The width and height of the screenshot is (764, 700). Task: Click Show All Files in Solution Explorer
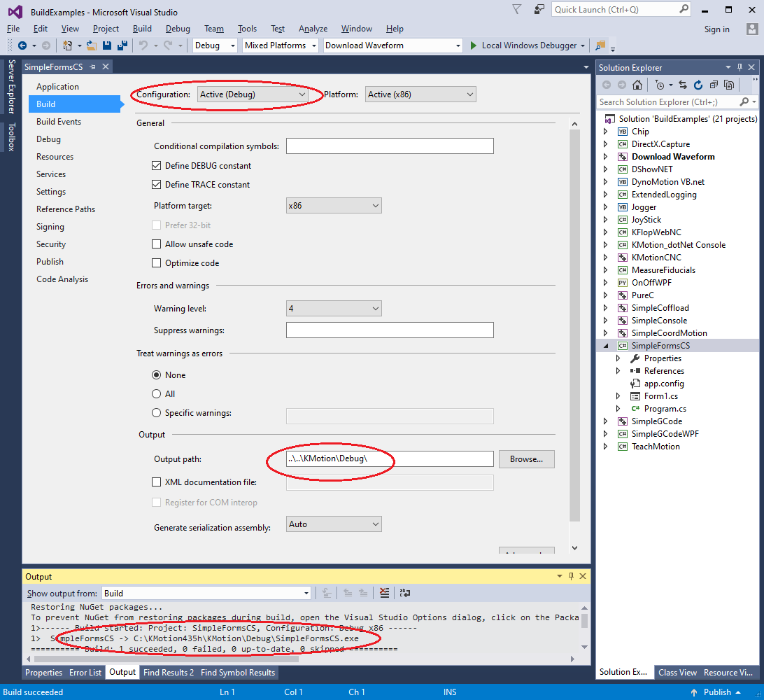tap(729, 85)
